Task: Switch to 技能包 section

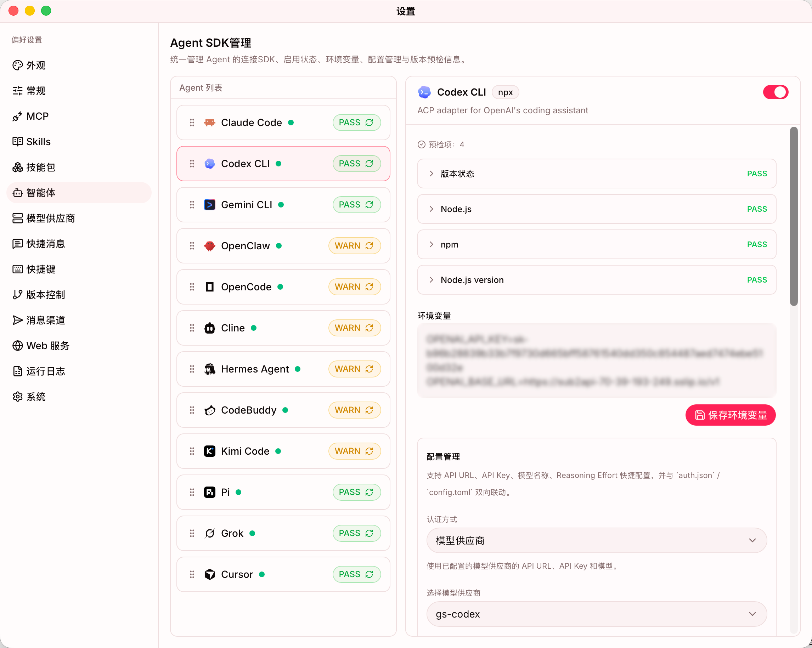Action: point(79,167)
